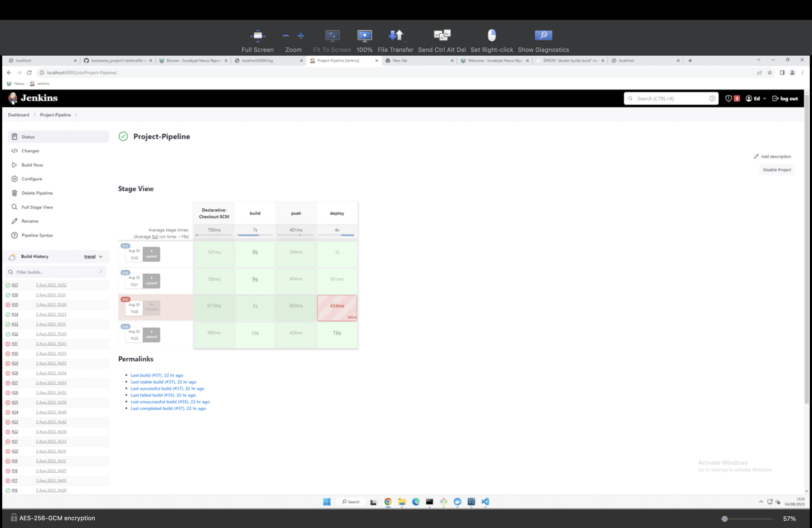Select the Welcome - Sonatype Nexus tab

pyautogui.click(x=493, y=60)
